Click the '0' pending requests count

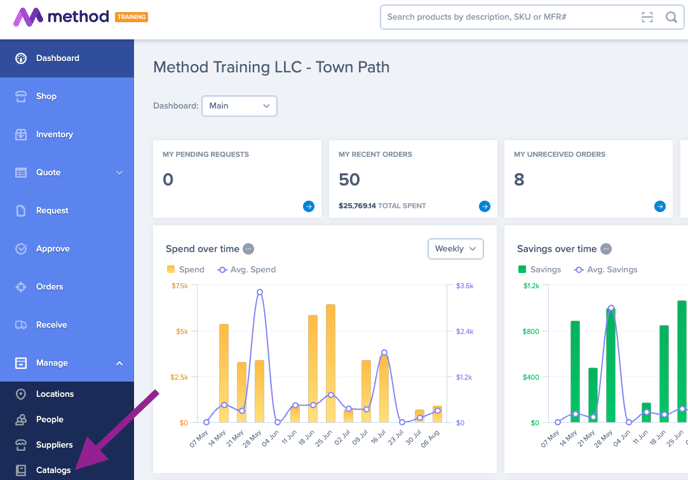pyautogui.click(x=168, y=179)
